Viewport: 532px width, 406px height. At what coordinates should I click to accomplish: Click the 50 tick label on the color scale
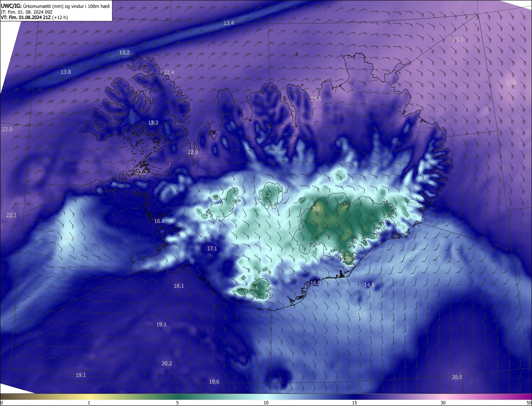point(529,403)
